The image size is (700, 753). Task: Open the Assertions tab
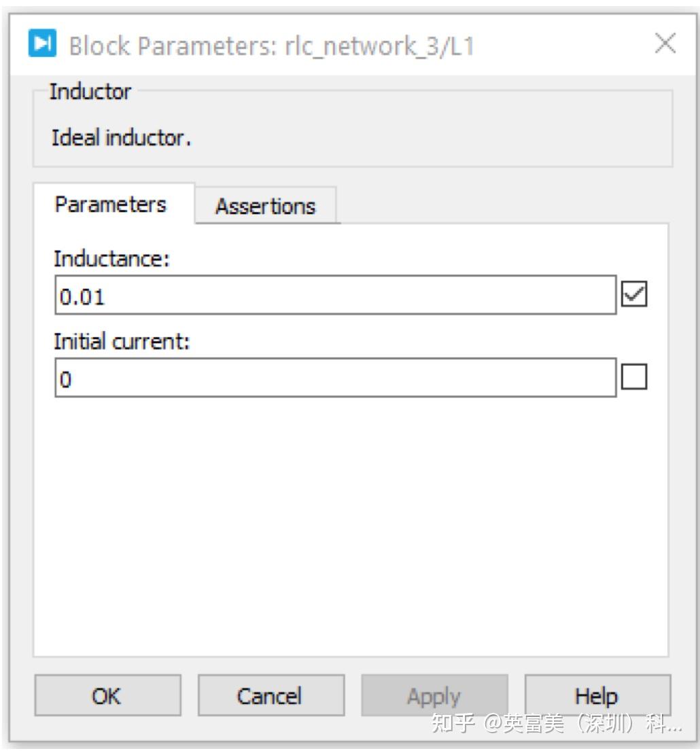[265, 207]
